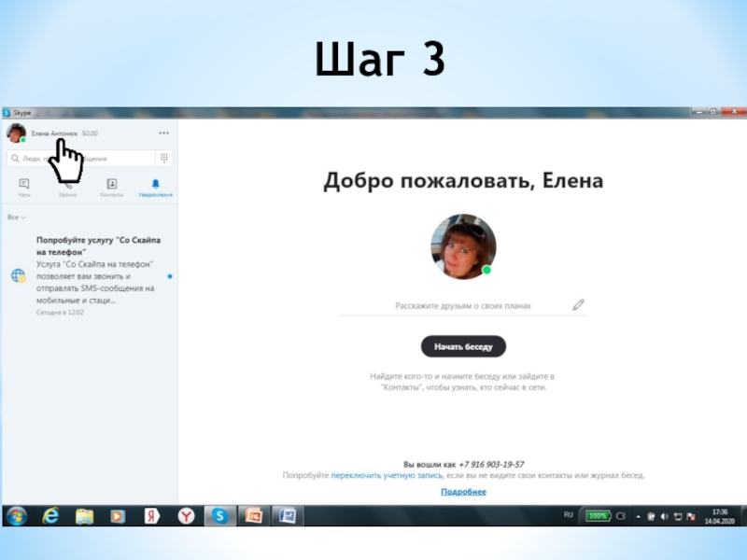The image size is (747, 560).
Task: Open the Chats tab (Чаты)
Action: tap(24, 188)
